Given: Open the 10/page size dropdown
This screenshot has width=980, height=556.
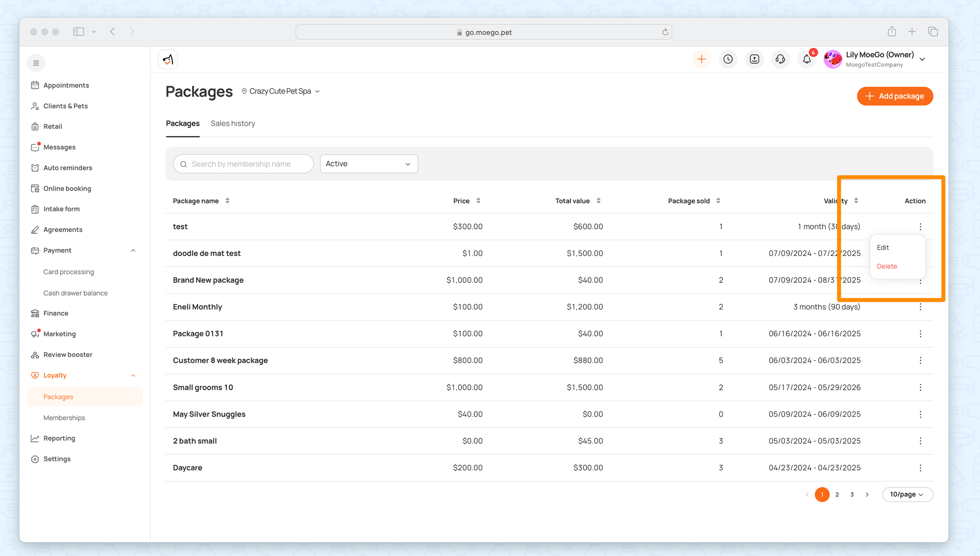Looking at the screenshot, I should click(x=907, y=494).
